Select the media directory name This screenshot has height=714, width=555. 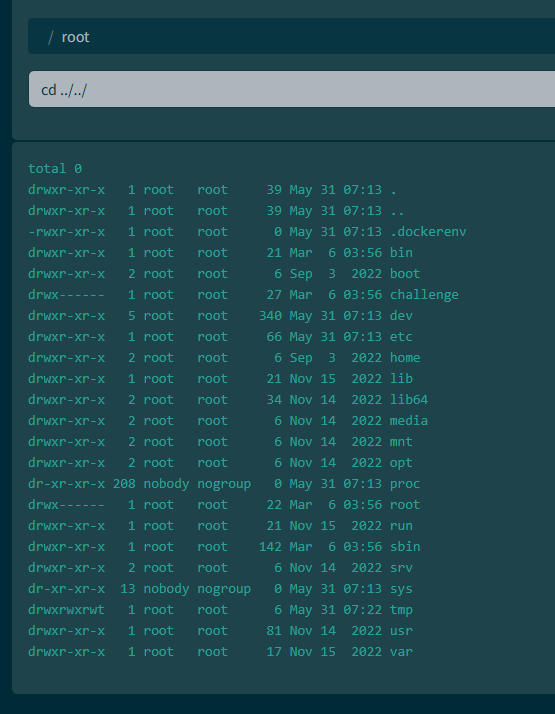pyautogui.click(x=409, y=421)
